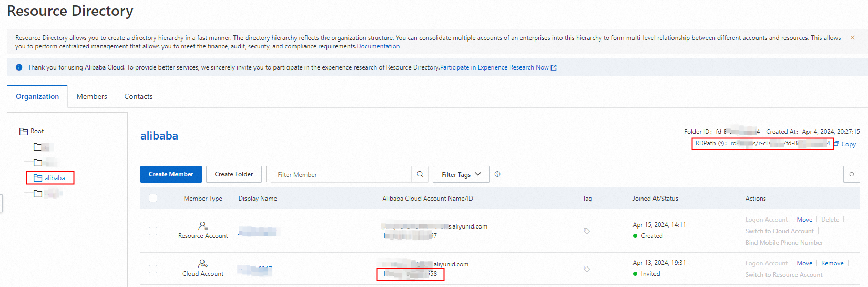This screenshot has width=868, height=287.
Task: Toggle the select-all checkbox in table header
Action: tap(153, 198)
